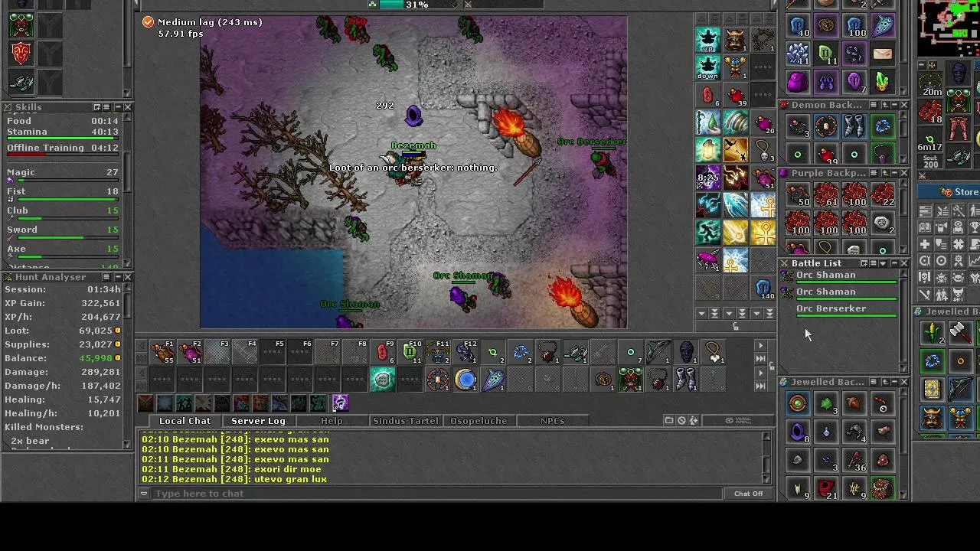The height and width of the screenshot is (551, 980).
Task: Use the green rune on F10
Action: point(410,352)
